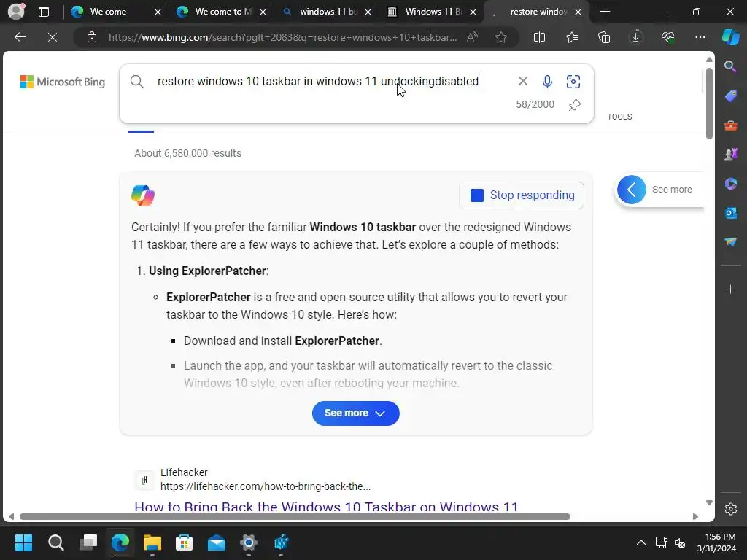747x560 pixels.
Task: Clear the Bing search query
Action: [x=522, y=82]
